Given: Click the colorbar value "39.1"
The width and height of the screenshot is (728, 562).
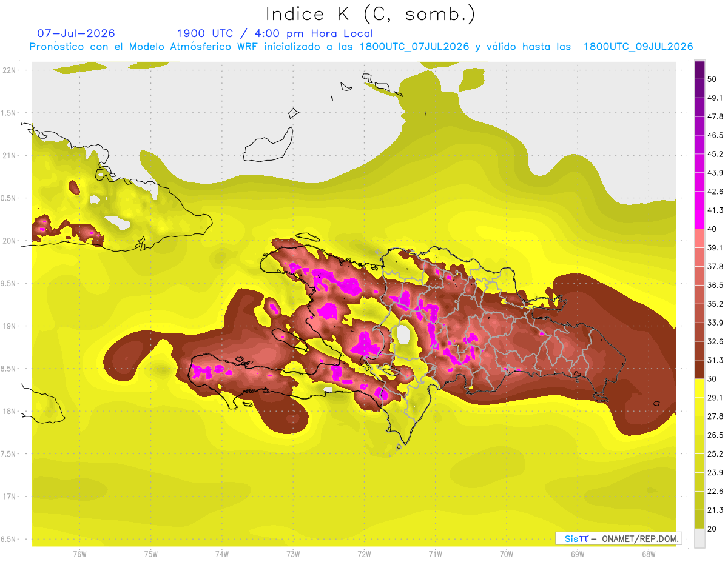Looking at the screenshot, I should pyautogui.click(x=715, y=247).
